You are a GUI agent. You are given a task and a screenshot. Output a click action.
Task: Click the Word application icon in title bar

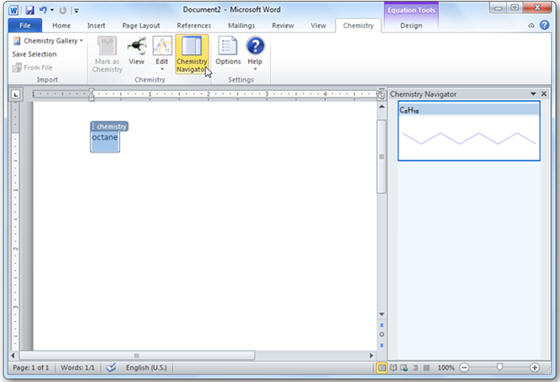(x=14, y=10)
